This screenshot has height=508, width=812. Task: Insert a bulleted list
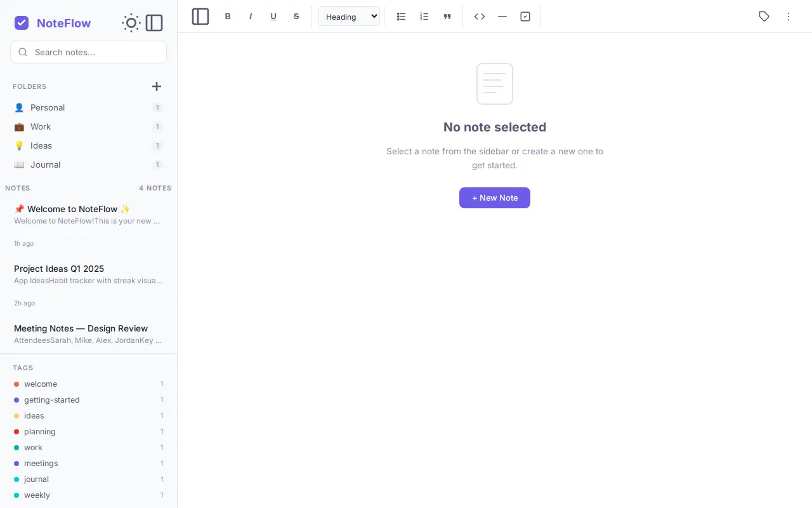(x=402, y=17)
